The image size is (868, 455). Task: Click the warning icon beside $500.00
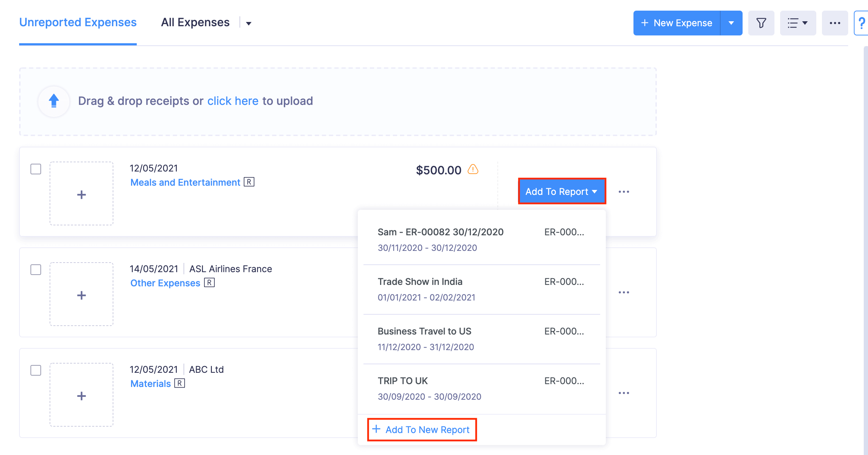(x=473, y=170)
